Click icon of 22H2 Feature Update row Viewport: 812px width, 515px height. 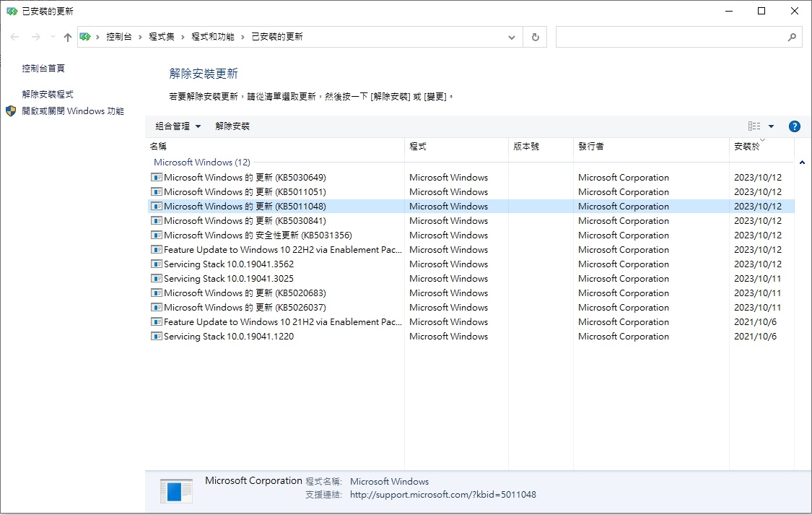[x=157, y=250]
